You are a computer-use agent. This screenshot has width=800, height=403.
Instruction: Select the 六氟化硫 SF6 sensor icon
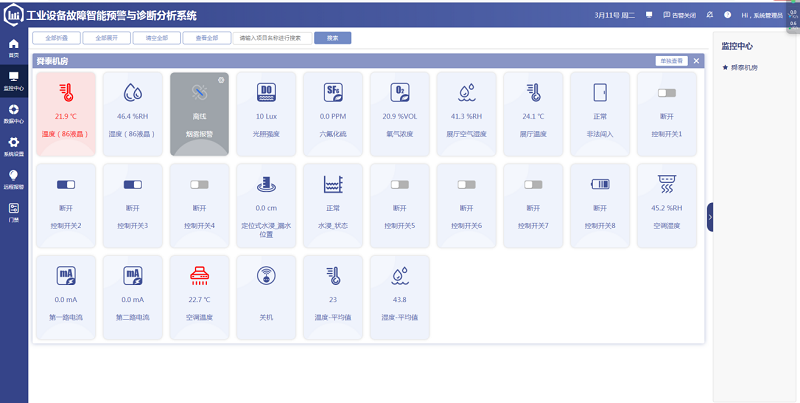click(333, 93)
